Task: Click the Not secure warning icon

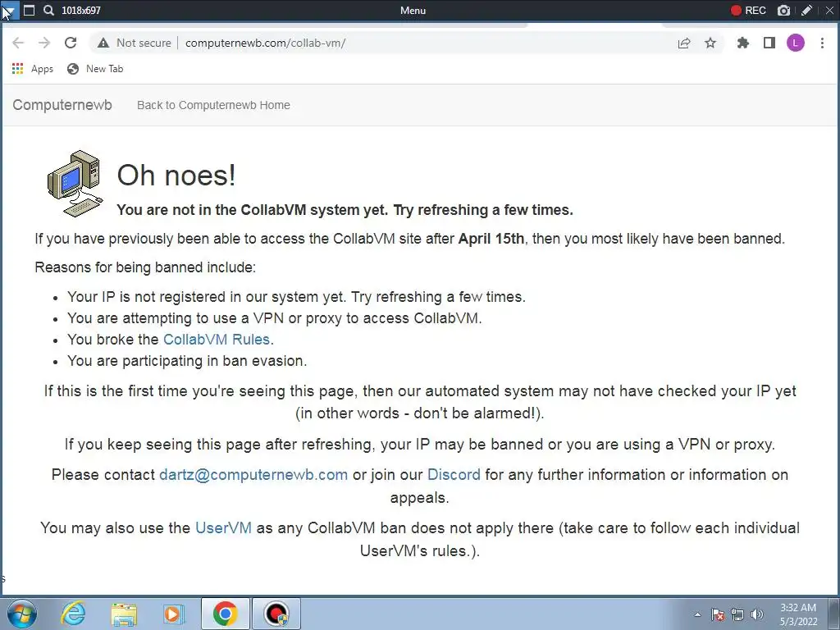Action: click(x=103, y=43)
